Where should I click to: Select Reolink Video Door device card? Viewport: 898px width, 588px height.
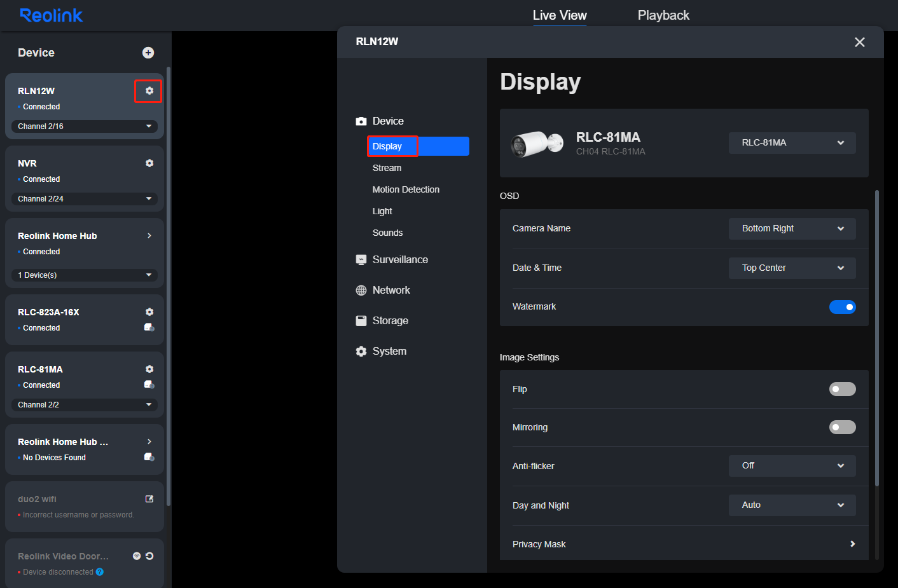pos(85,563)
